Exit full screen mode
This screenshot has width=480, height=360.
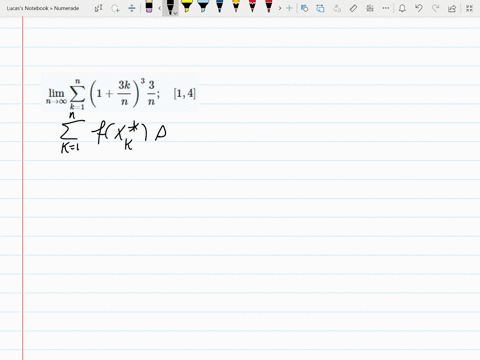(469, 8)
